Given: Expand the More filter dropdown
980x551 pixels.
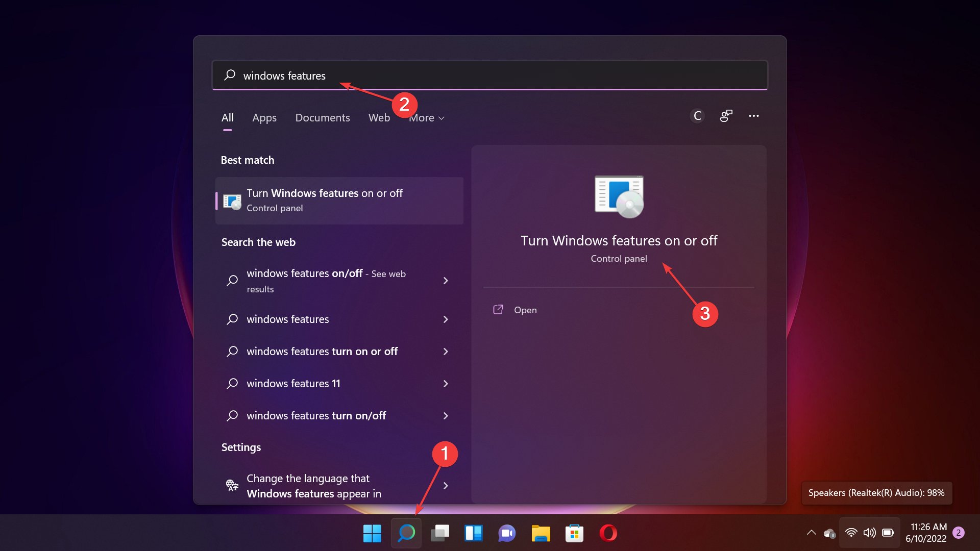Looking at the screenshot, I should [427, 117].
